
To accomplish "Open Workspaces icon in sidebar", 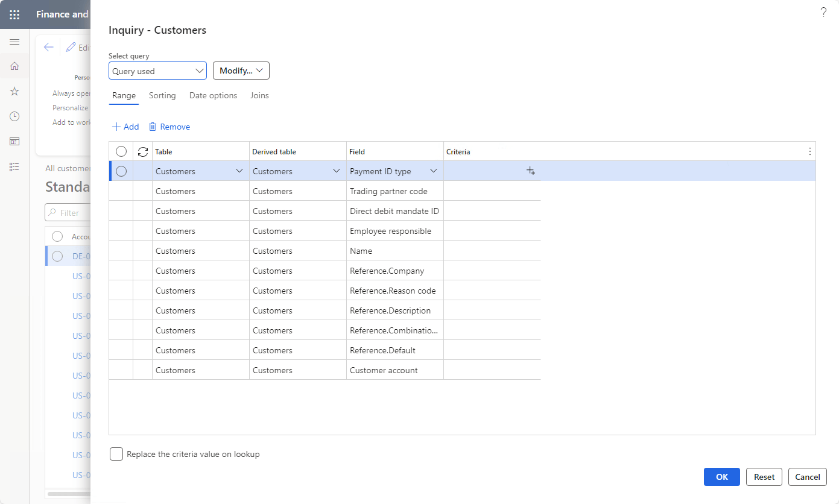I will [x=14, y=141].
